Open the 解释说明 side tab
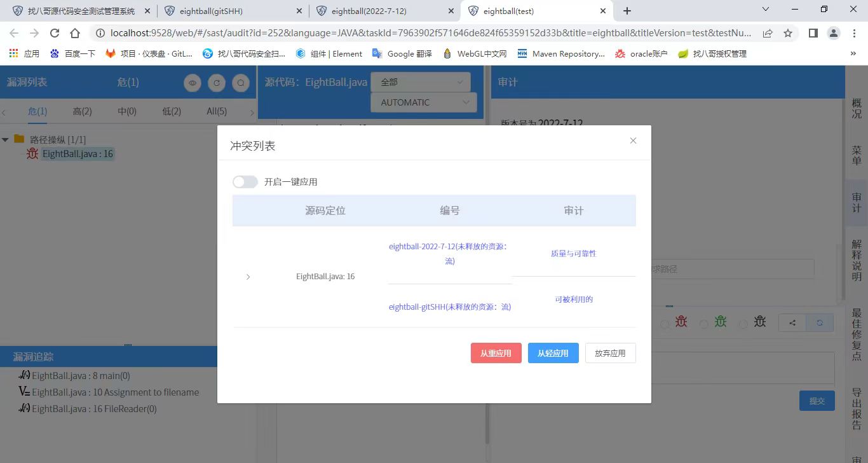The image size is (868, 463). [857, 260]
